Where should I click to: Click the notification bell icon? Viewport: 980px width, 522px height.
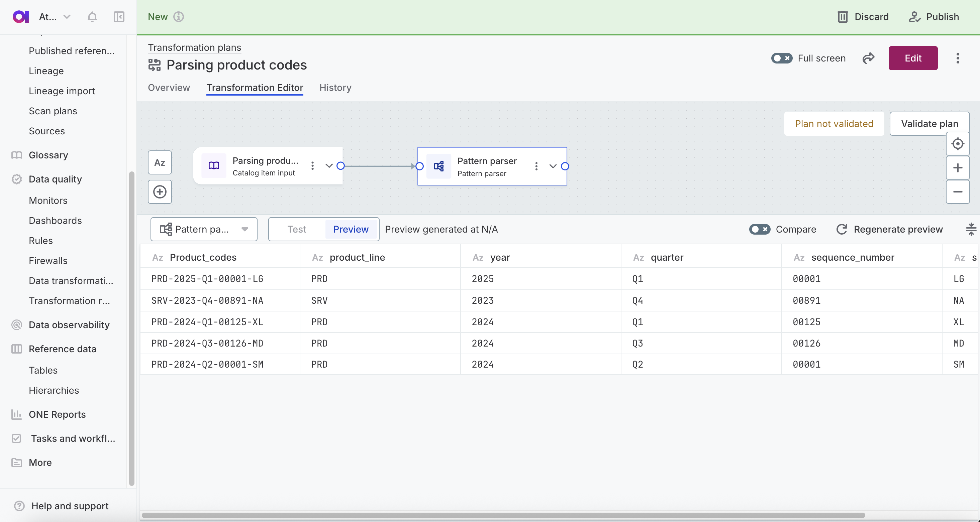(x=92, y=17)
